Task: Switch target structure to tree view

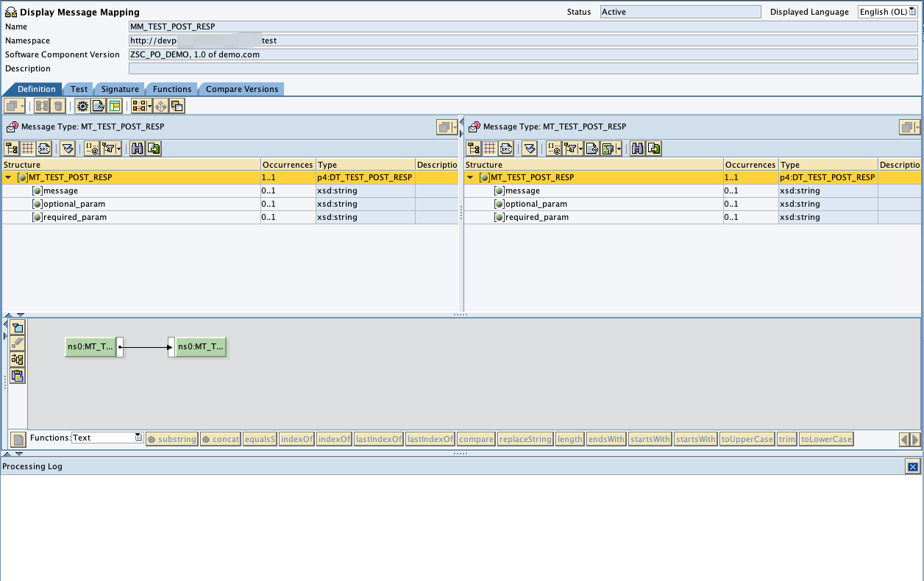Action: 474,149
